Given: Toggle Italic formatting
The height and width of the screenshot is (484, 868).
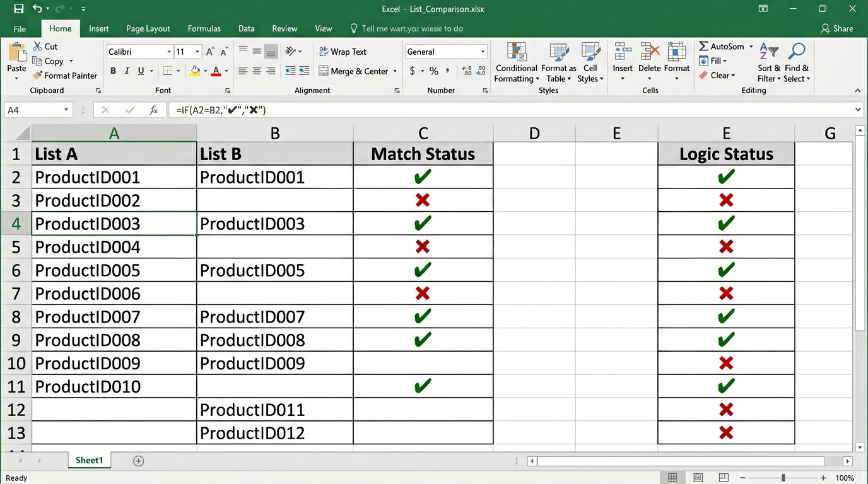Looking at the screenshot, I should pyautogui.click(x=127, y=71).
